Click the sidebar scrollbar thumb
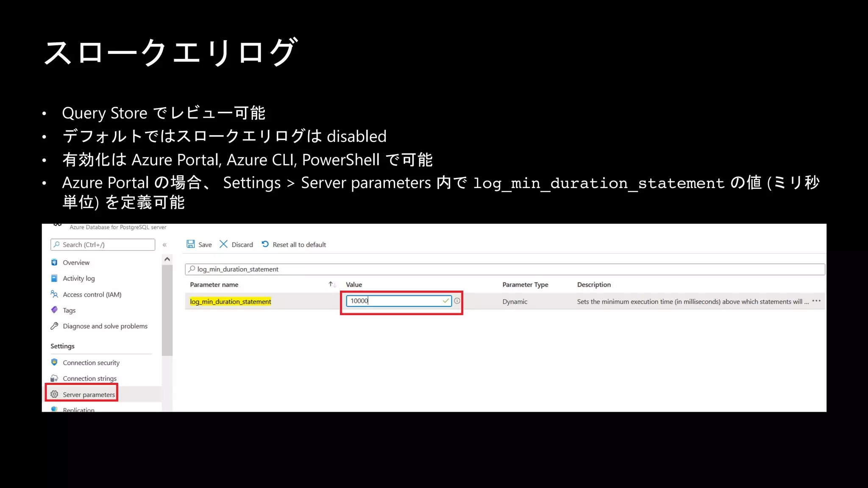 [167, 310]
